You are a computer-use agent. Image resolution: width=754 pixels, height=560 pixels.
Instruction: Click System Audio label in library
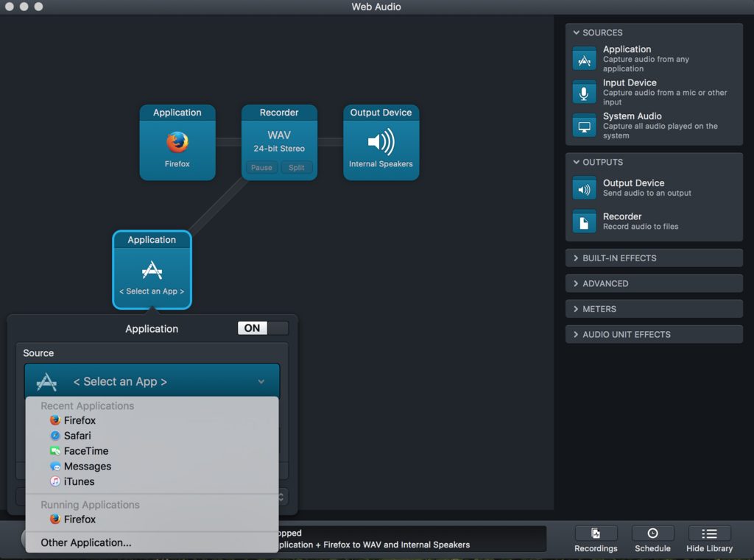pyautogui.click(x=633, y=116)
